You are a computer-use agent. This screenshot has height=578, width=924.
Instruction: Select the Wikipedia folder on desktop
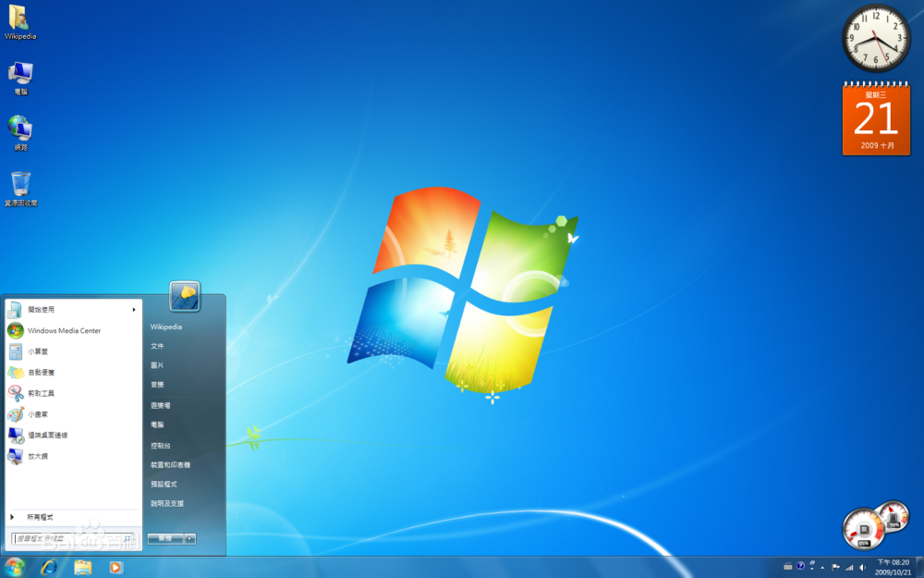coord(19,22)
